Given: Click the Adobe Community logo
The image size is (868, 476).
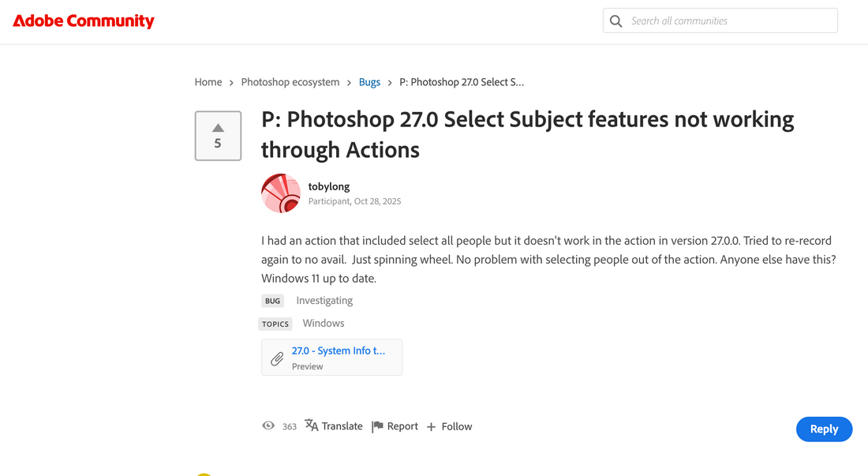Looking at the screenshot, I should point(83,21).
